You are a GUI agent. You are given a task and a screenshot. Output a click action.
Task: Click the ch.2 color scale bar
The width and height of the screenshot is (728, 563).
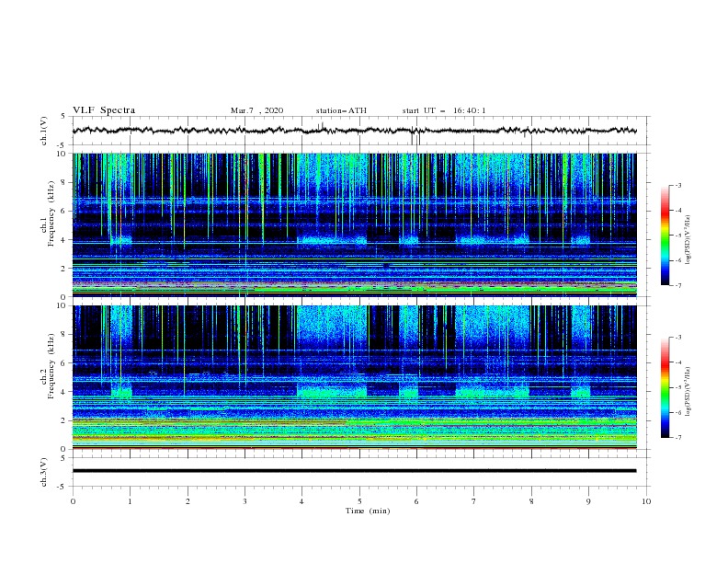pos(665,387)
